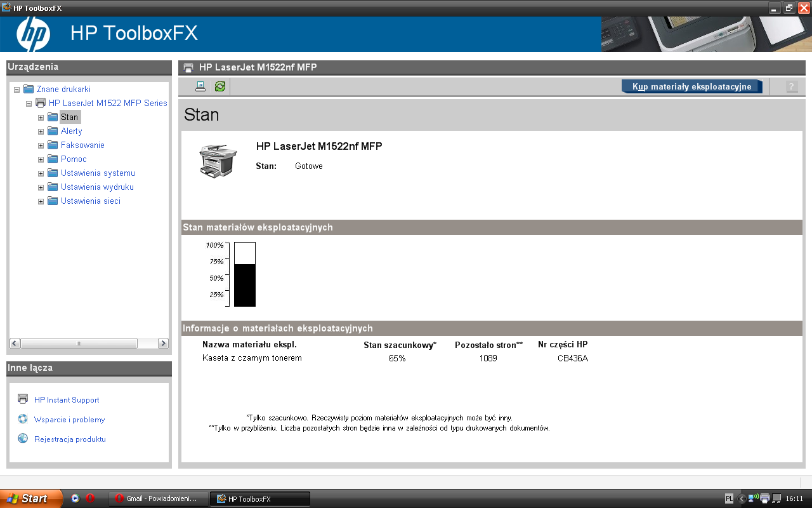
Task: Click the globe icon next to Rejestracja produktu
Action: [x=23, y=438]
